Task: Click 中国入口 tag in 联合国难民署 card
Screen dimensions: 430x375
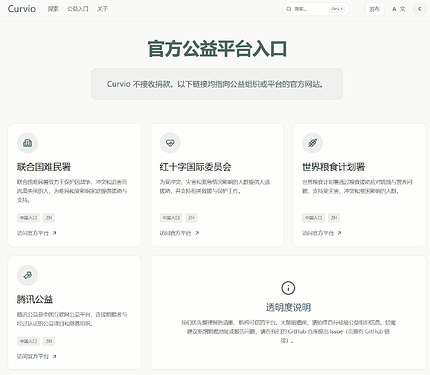Action: (x=28, y=218)
